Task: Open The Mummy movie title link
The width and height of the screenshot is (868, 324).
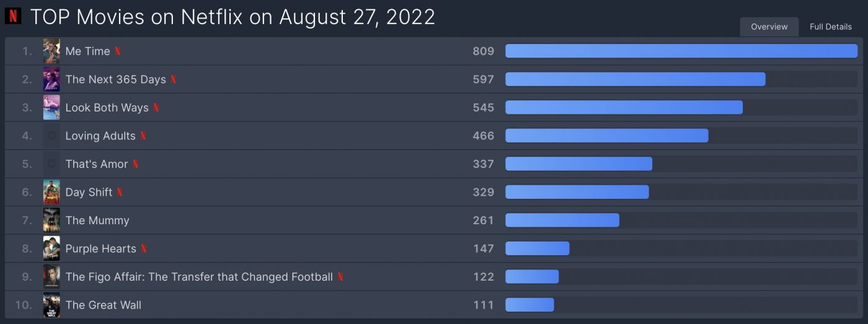Action: (97, 221)
